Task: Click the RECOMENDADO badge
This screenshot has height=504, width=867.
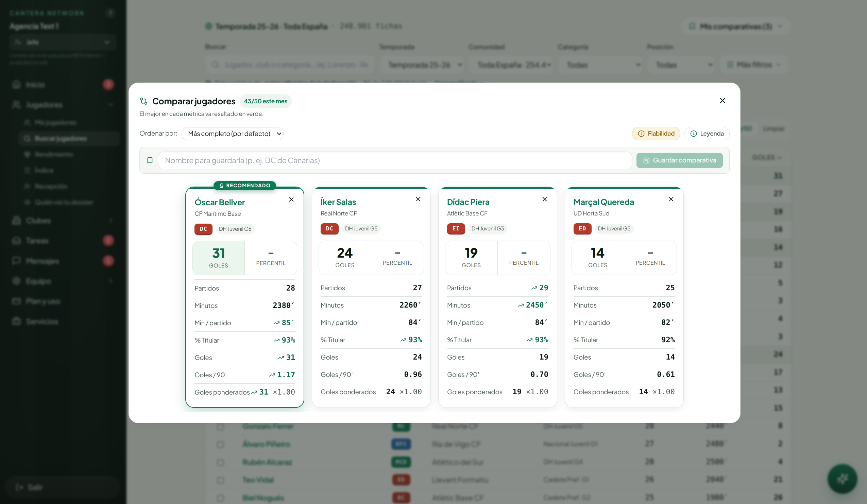Action: (x=244, y=186)
